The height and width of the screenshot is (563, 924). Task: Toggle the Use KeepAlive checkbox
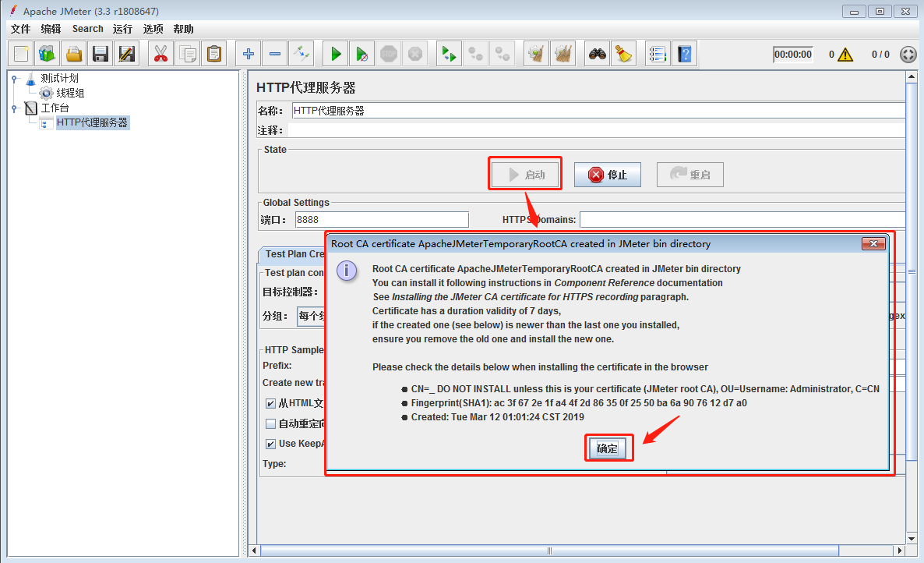pos(270,444)
